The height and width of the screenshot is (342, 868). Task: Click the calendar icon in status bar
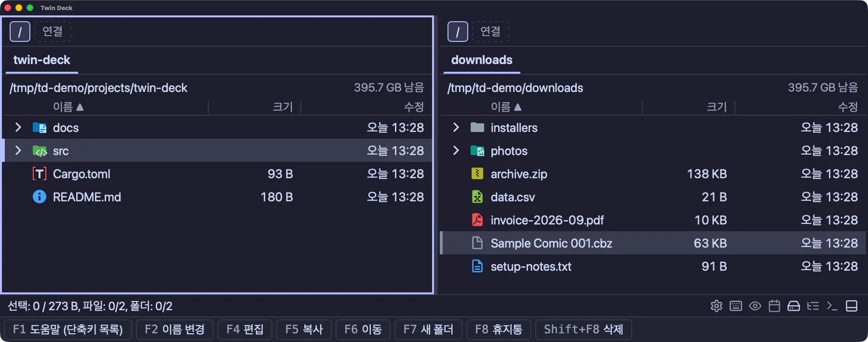[x=774, y=306]
